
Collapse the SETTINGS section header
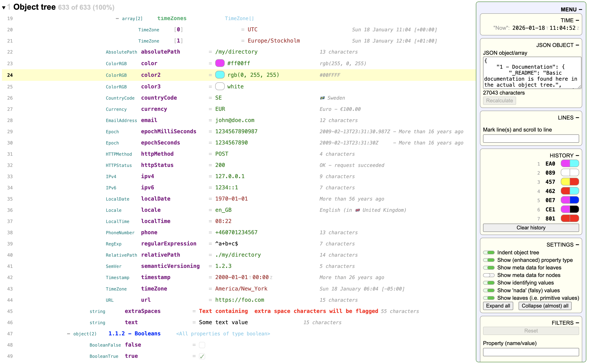coord(578,245)
